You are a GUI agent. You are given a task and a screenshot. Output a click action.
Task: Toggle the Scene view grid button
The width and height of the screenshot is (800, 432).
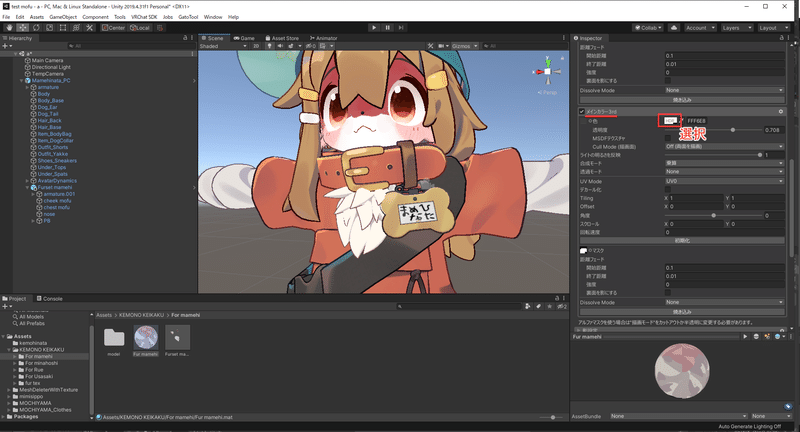pos(322,46)
